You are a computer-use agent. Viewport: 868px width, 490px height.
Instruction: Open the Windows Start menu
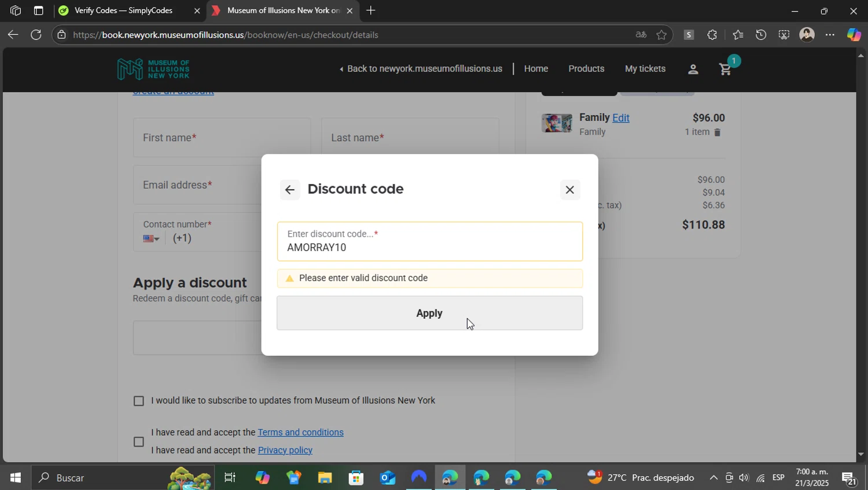[x=15, y=478]
